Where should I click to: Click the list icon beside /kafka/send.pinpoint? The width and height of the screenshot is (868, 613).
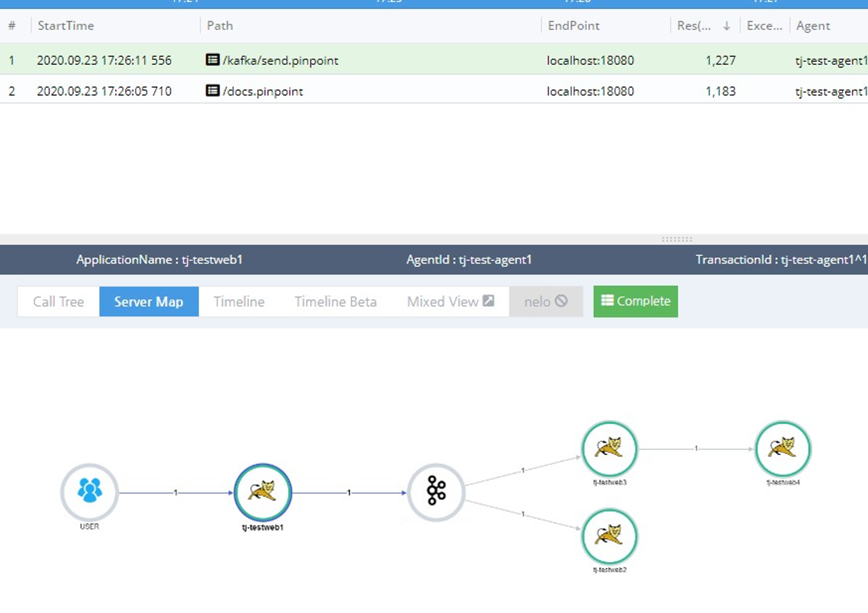point(213,60)
